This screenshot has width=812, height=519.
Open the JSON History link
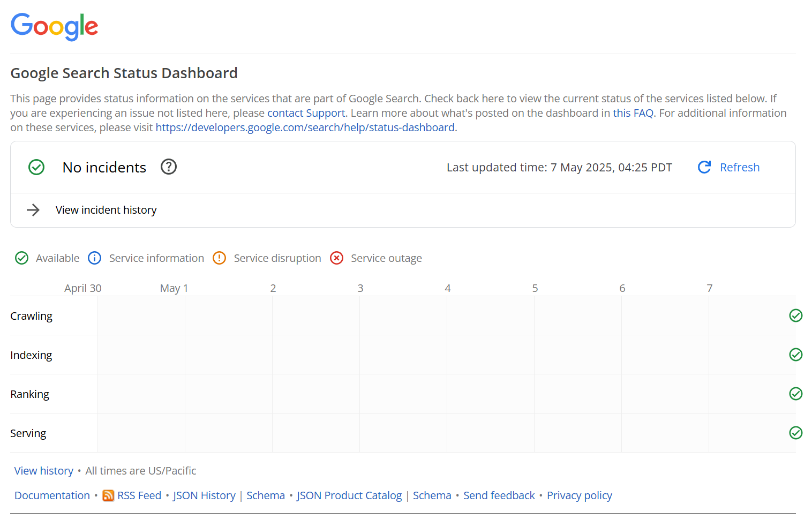coord(204,495)
